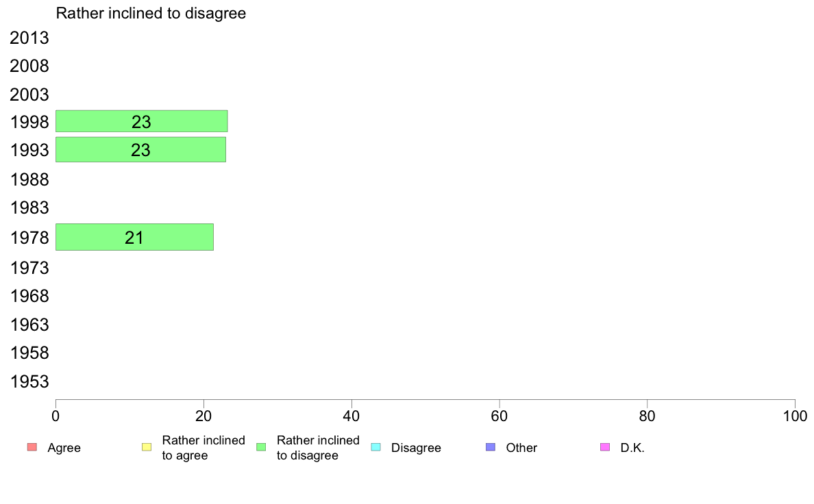This screenshot has width=814, height=504.
Task: Click the D.K. legend label
Action: coord(632,448)
